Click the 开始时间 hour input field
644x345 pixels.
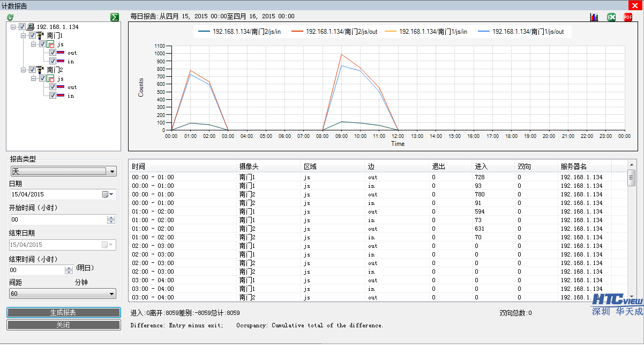point(58,219)
